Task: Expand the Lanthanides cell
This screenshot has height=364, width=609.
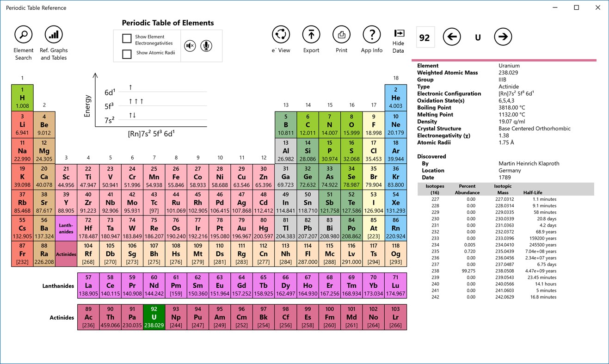Action: click(66, 229)
